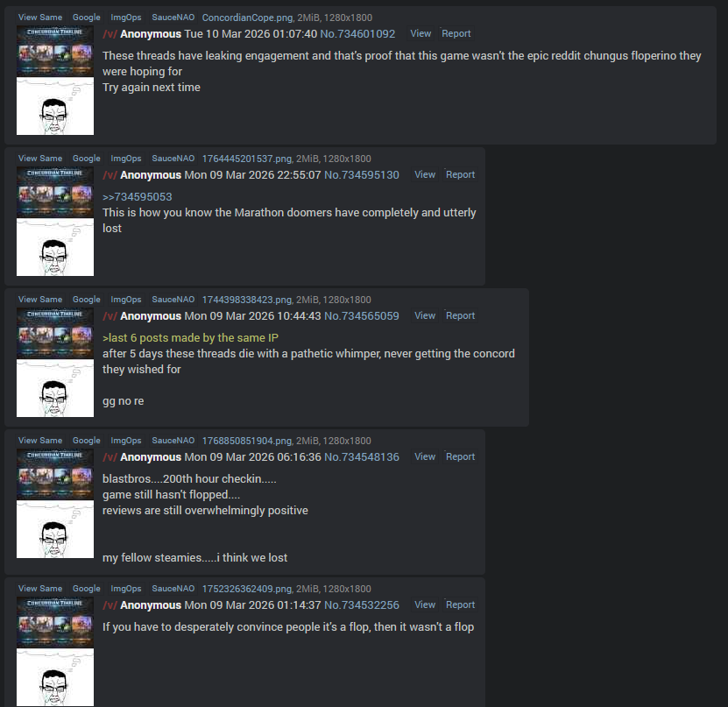This screenshot has height=707, width=728.
Task: Open post number No.734565059
Action: (x=362, y=316)
